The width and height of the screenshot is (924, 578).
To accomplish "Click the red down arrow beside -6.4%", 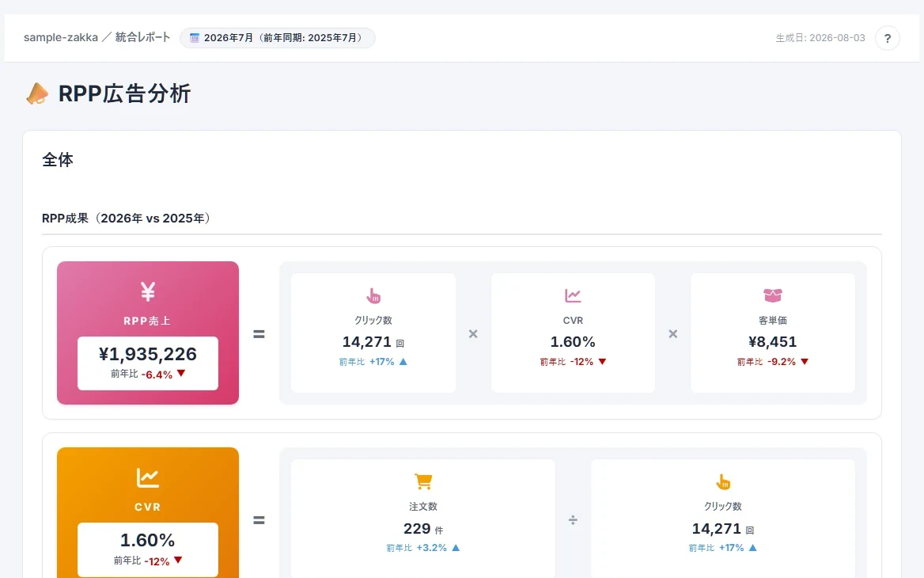I will click(181, 374).
